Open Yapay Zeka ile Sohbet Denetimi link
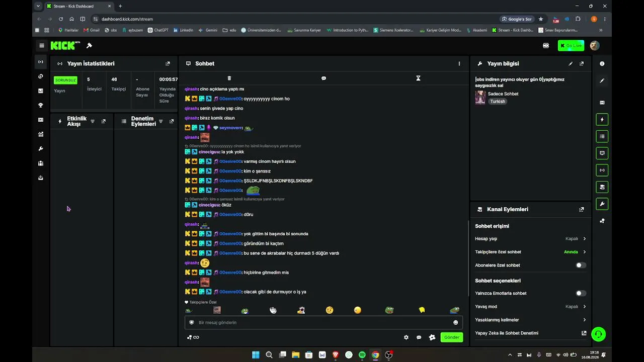The image size is (644, 362). click(x=530, y=333)
